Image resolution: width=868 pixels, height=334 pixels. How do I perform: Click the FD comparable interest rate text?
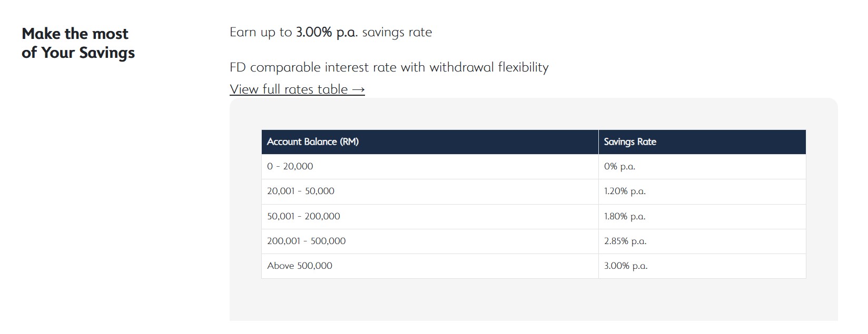point(389,67)
